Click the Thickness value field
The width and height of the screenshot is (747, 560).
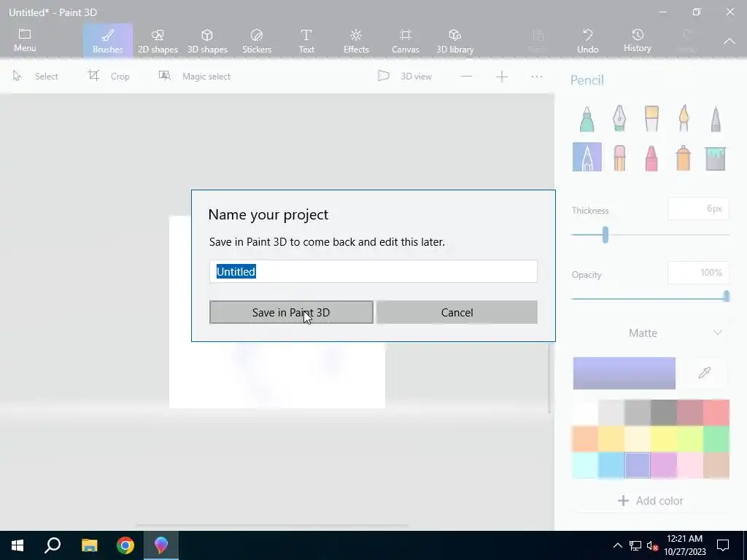pos(698,209)
